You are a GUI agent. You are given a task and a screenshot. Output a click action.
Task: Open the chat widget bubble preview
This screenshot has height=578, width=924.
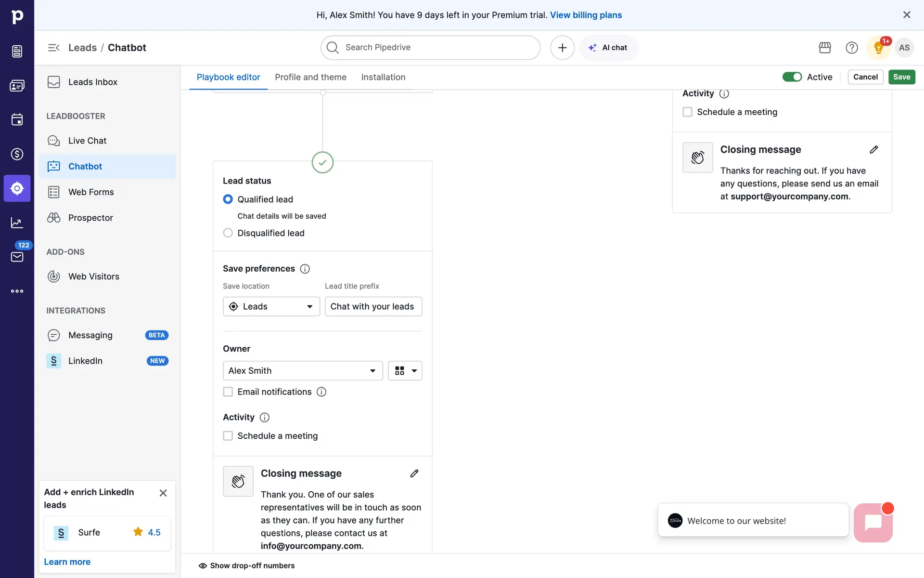873,523
